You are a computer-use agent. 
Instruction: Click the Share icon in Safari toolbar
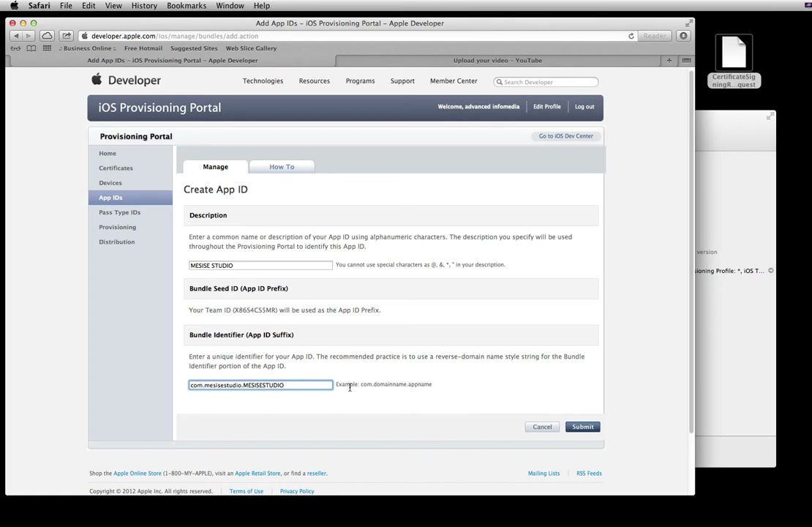point(67,36)
